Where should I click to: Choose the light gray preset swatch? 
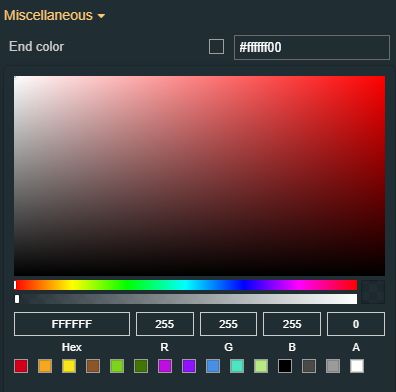coord(333,366)
